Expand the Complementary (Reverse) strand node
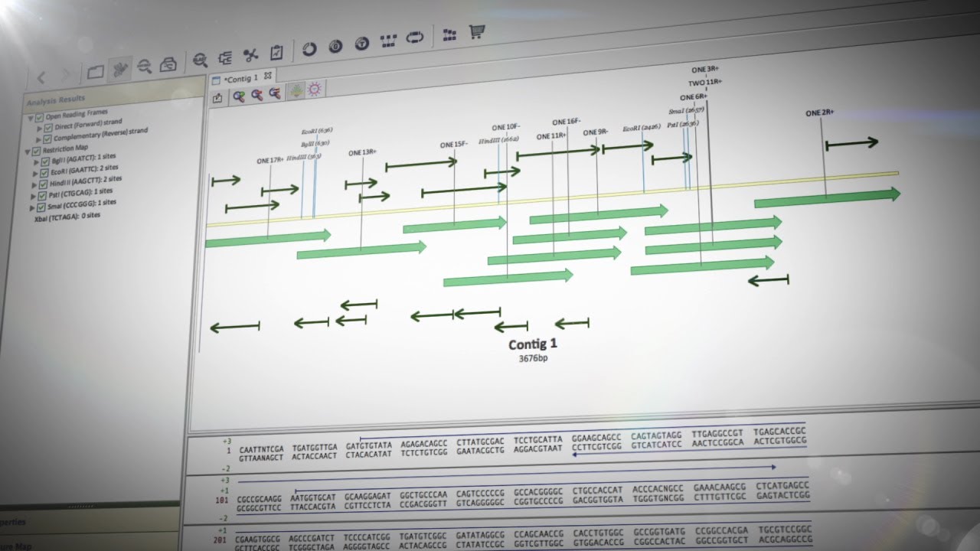This screenshot has height=551, width=980. [x=39, y=140]
